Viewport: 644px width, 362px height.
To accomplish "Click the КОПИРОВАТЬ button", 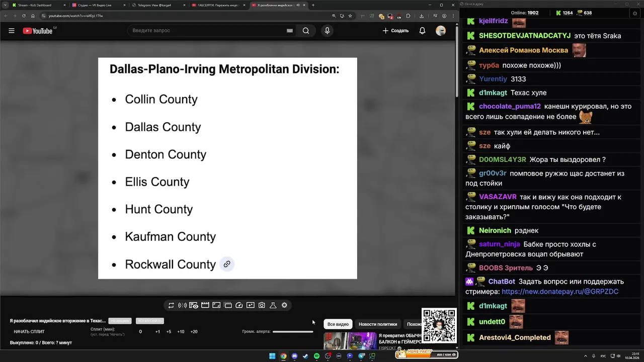I will tap(150, 321).
